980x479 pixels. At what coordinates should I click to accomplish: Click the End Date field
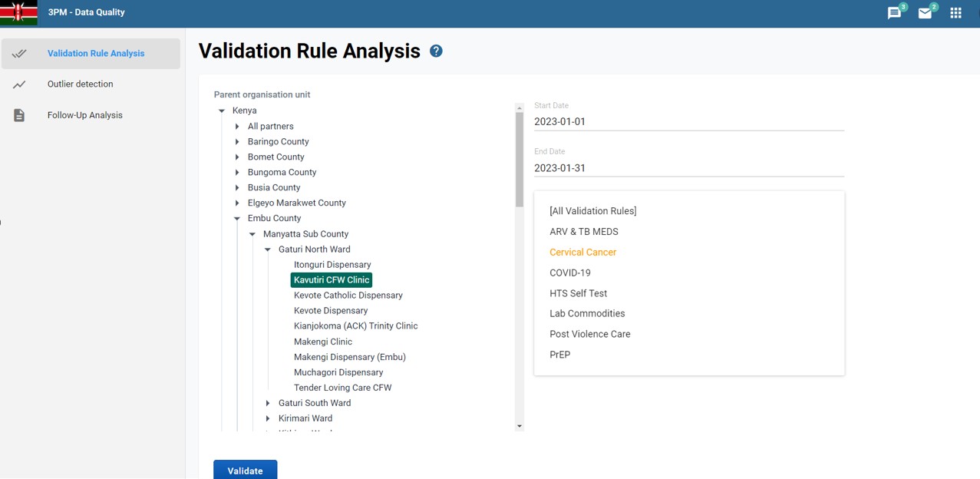(689, 168)
